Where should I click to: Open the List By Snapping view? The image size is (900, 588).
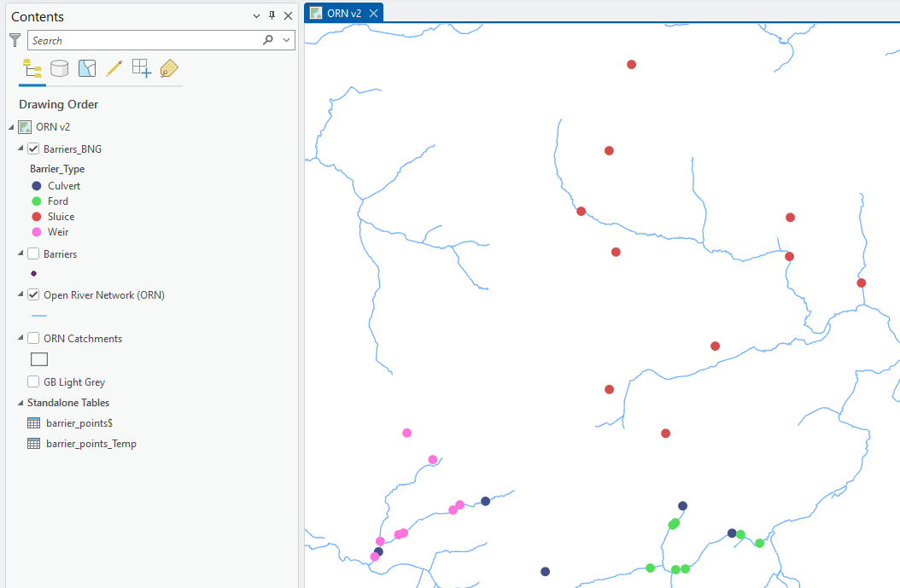click(142, 69)
